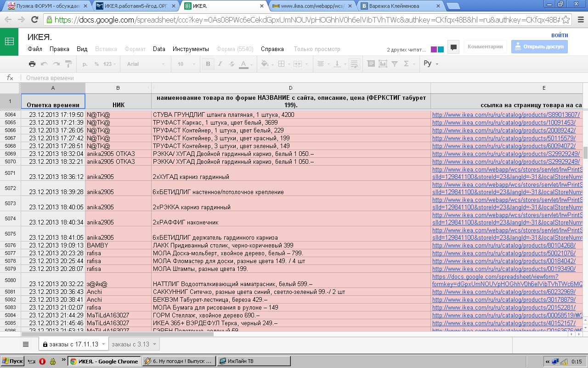The height and width of the screenshot is (368, 588).
Task: Open link for БЕКВЭМ Табурет-лестница row
Action: coord(503,300)
